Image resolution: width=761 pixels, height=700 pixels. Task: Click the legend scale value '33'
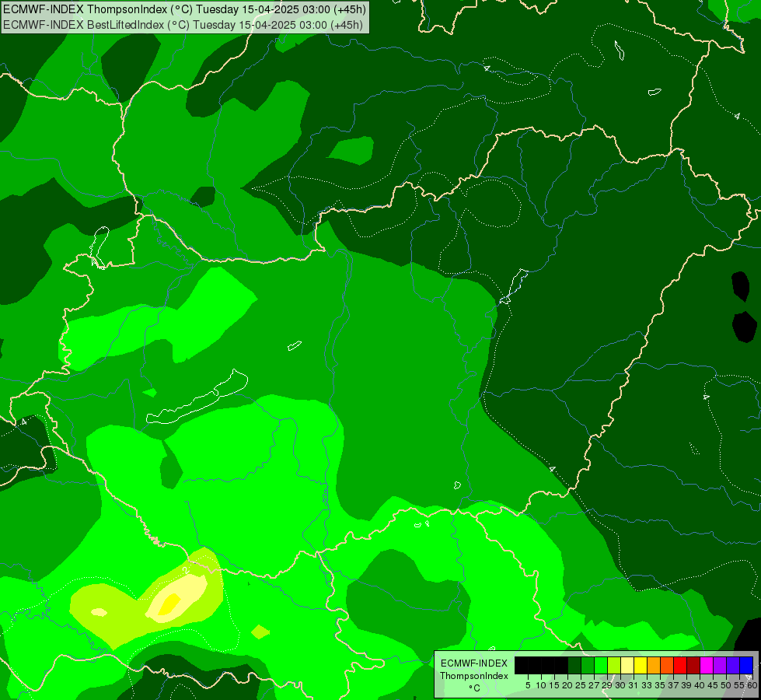[647, 685]
